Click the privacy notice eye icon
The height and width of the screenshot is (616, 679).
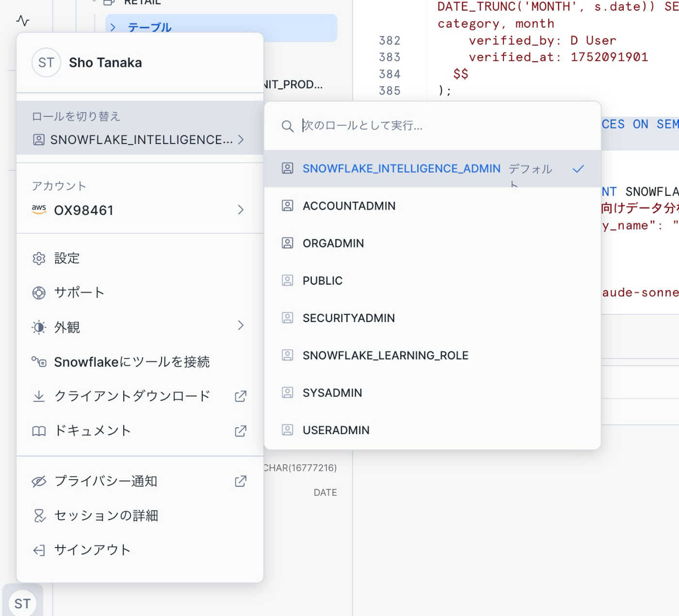tap(39, 481)
